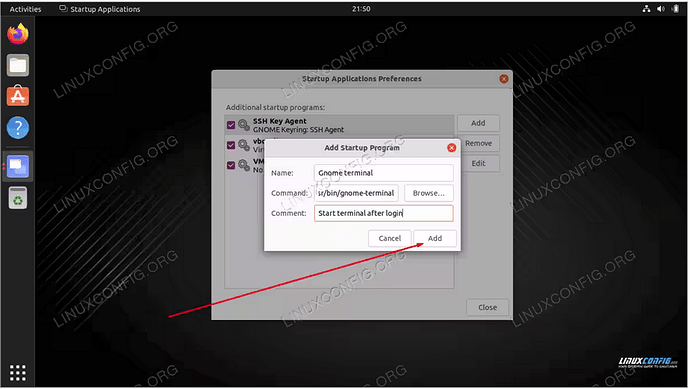Toggle the SSH Key Agent checkbox
Viewport: 690px width, 389px height.
pos(231,125)
